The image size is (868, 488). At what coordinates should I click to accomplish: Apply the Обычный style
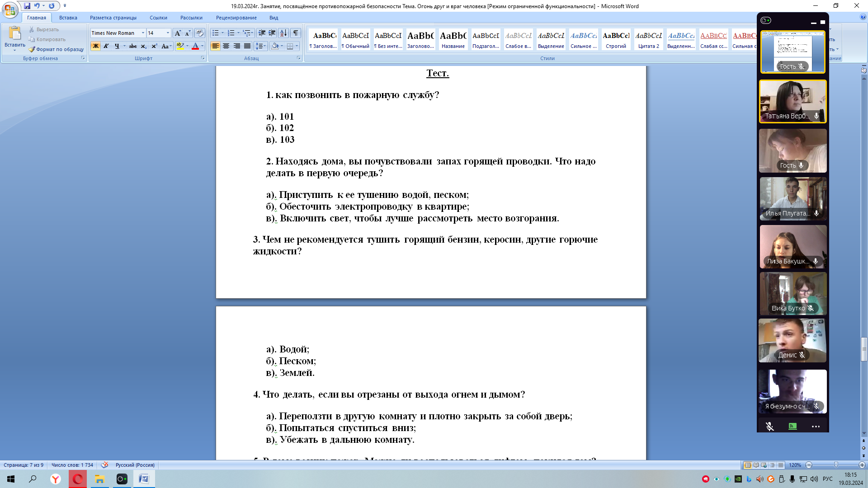[x=355, y=40]
